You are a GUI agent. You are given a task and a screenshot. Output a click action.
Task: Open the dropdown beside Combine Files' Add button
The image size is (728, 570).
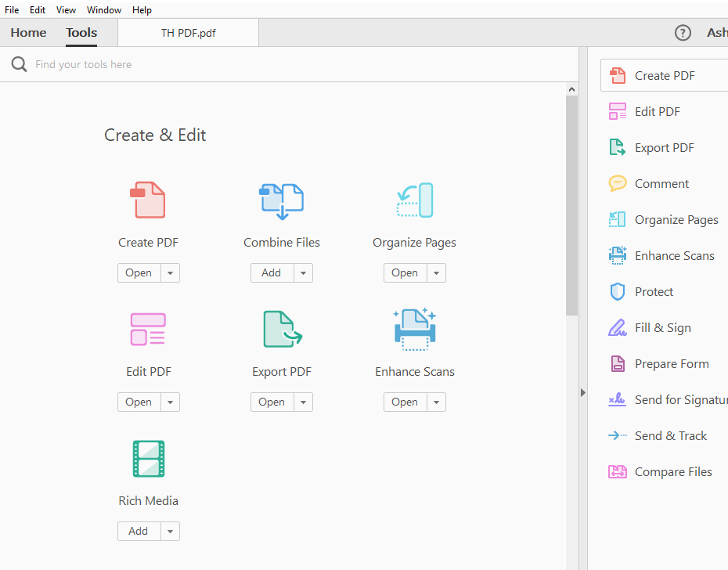pyautogui.click(x=303, y=272)
